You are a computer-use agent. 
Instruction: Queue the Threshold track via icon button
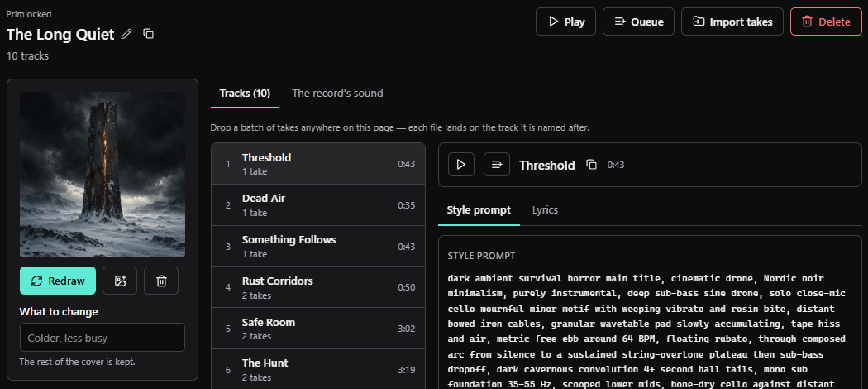point(497,165)
